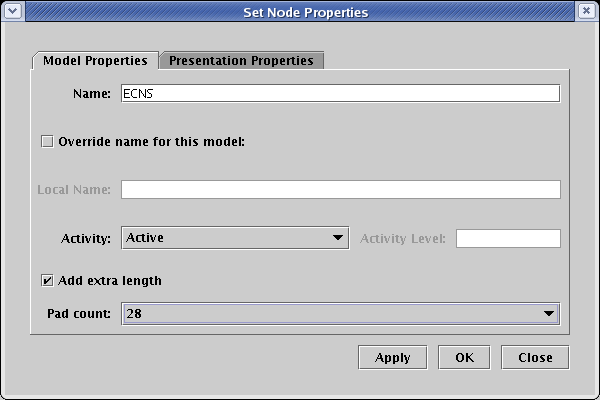Click the Activity label text

pos(85,238)
